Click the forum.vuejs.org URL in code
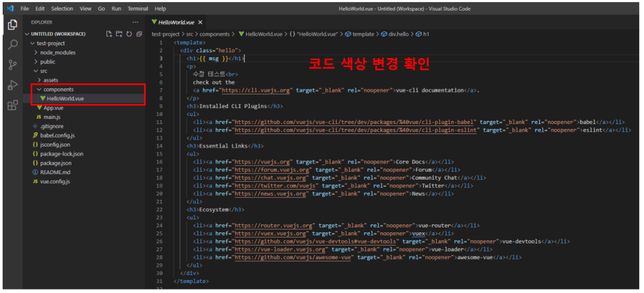The width and height of the screenshot is (644, 293). 272,170
